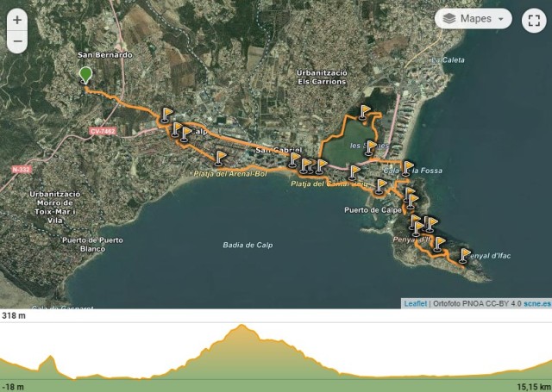Select the first flag along route near Calp
The image size is (552, 392).
166,115
